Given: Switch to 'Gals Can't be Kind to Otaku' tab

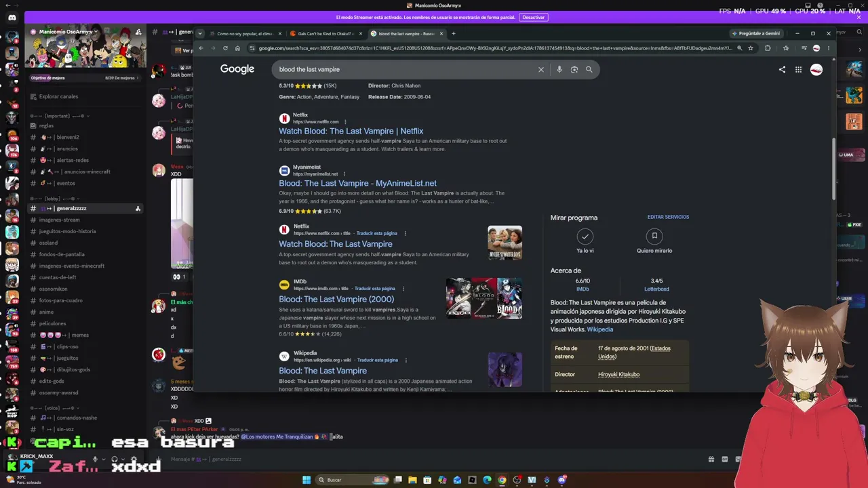Looking at the screenshot, I should (325, 33).
